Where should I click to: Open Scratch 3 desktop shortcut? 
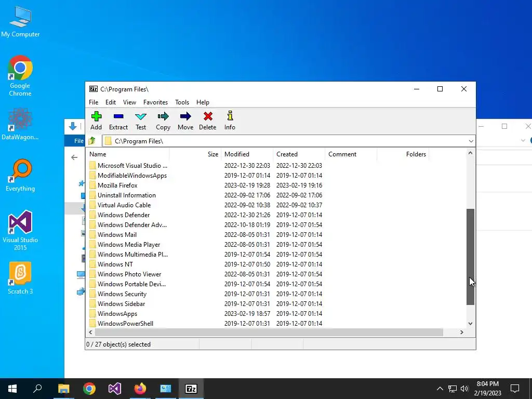[x=20, y=278]
